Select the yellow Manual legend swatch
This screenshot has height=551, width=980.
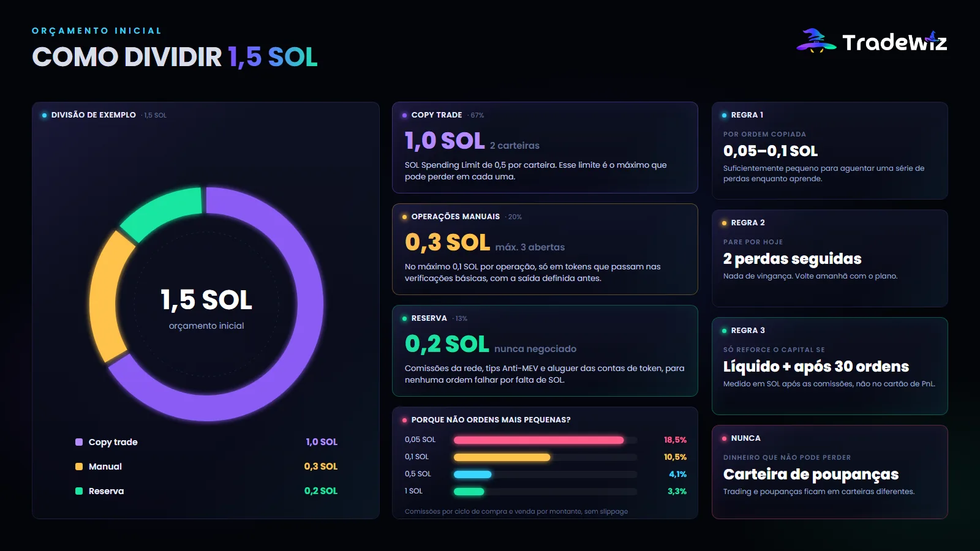coord(79,467)
